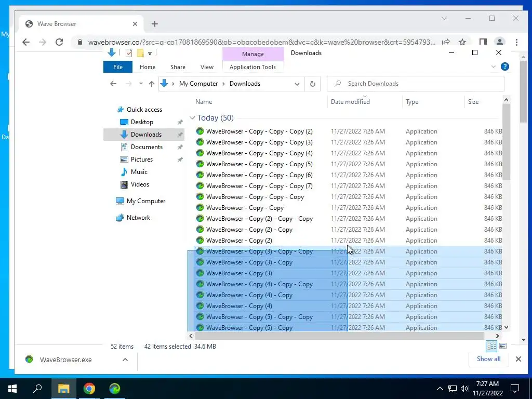This screenshot has width=532, height=399.
Task: Open the Share ribbon tab
Action: [178, 67]
